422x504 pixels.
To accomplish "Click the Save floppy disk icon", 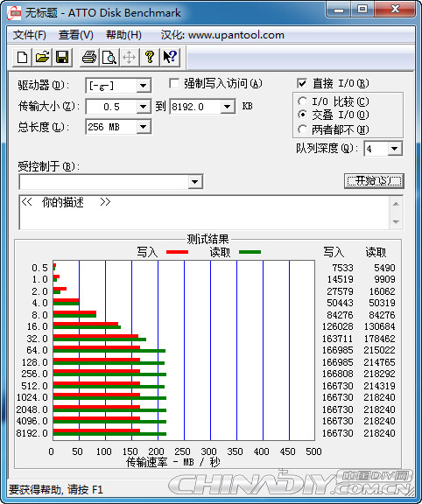I will tap(62, 57).
